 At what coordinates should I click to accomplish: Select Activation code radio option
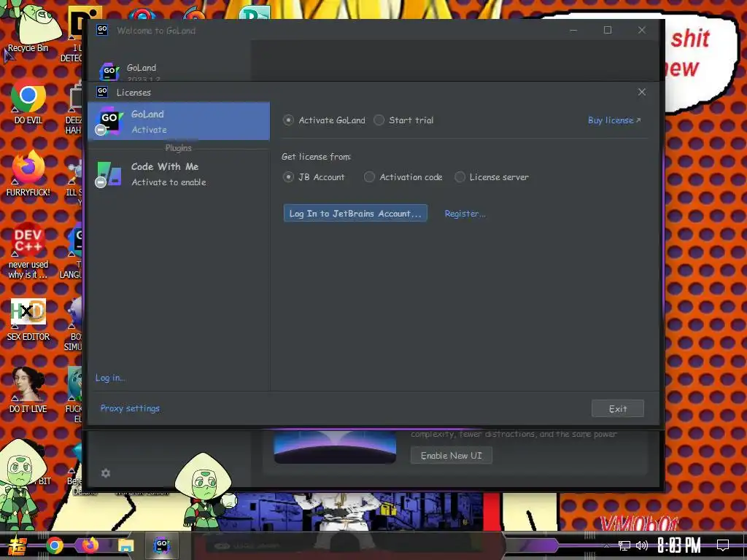point(369,177)
